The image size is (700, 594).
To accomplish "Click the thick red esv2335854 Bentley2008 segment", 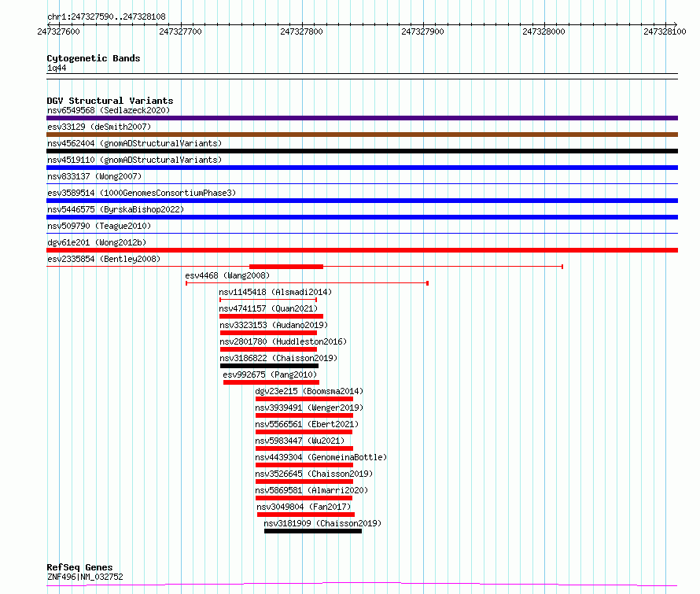I will (286, 267).
